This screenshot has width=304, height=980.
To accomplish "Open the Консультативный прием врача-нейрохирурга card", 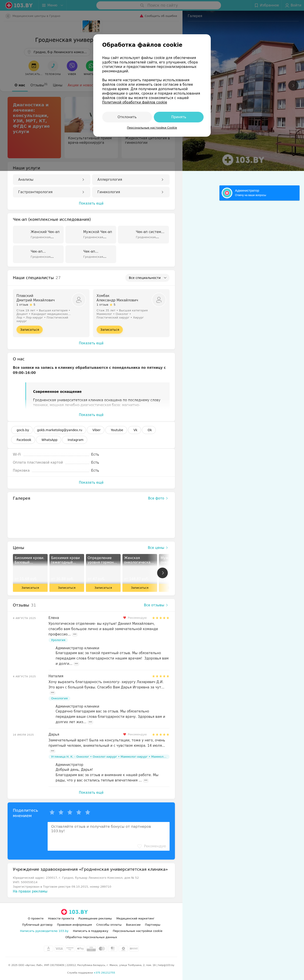I will tap(91, 128).
